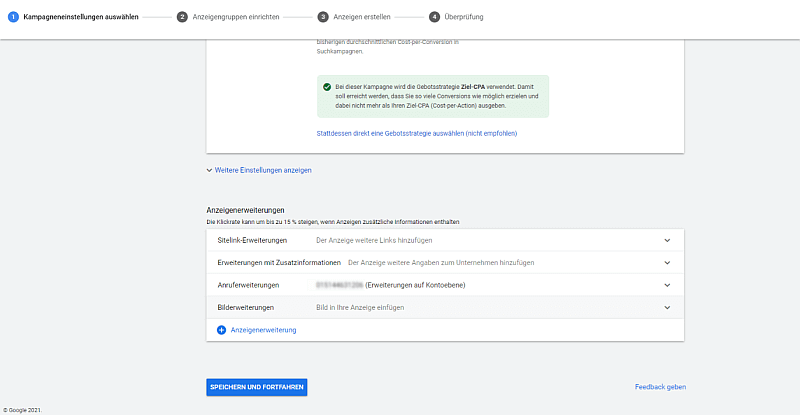Image resolution: width=800 pixels, height=415 pixels.
Task: Click the chevron beside Weitere Einstellungen anzeigen
Action: pos(209,170)
